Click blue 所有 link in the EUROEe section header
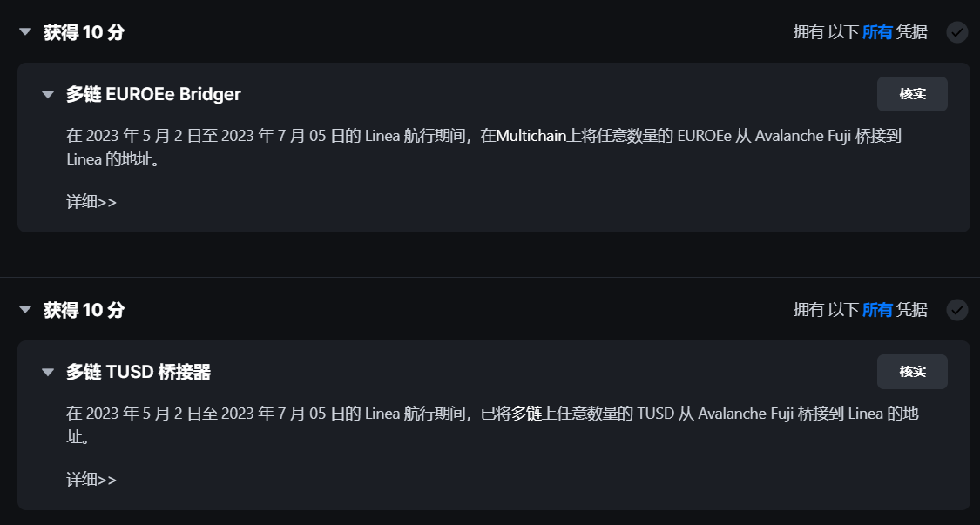This screenshot has width=980, height=525. (x=877, y=32)
